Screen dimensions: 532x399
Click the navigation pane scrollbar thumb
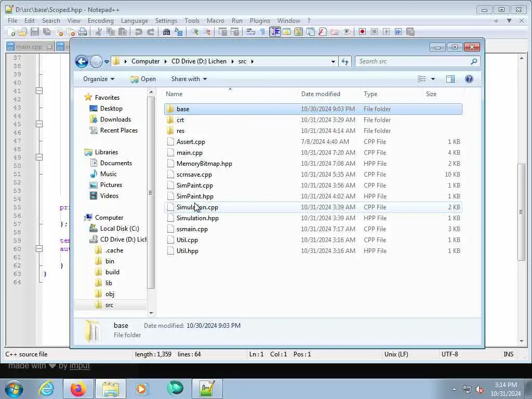(151, 193)
